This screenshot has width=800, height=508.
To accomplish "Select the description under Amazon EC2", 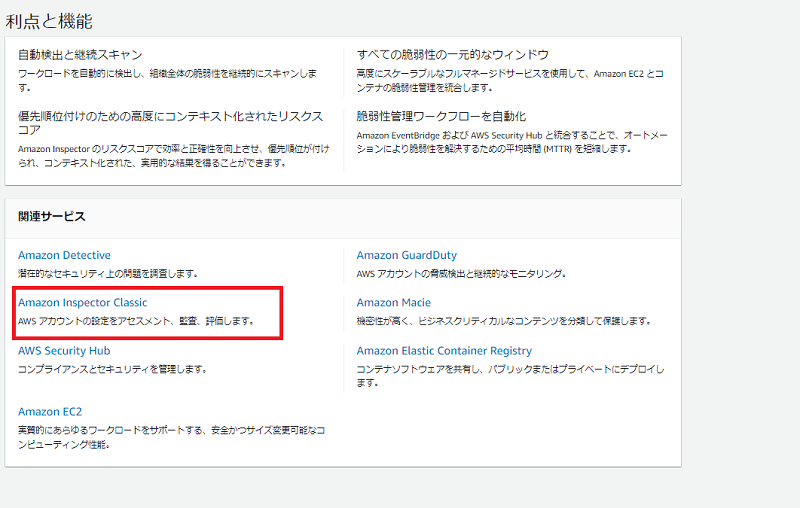I will (171, 437).
